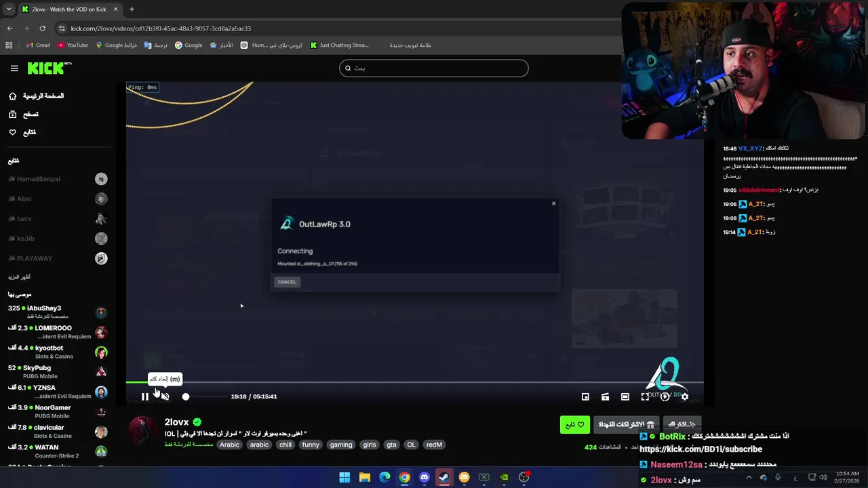The width and height of the screenshot is (868, 488).
Task: Unmute the video volume icon
Action: [x=165, y=396]
